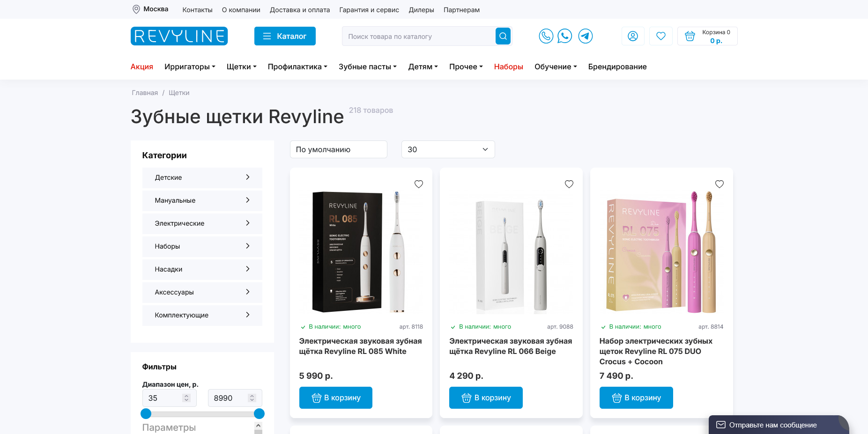This screenshot has height=434, width=868.
Task: Expand the Обучение menu
Action: click(x=556, y=66)
